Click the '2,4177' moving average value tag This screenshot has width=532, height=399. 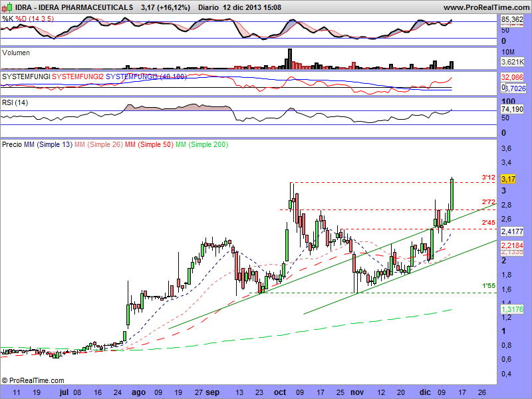[512, 231]
